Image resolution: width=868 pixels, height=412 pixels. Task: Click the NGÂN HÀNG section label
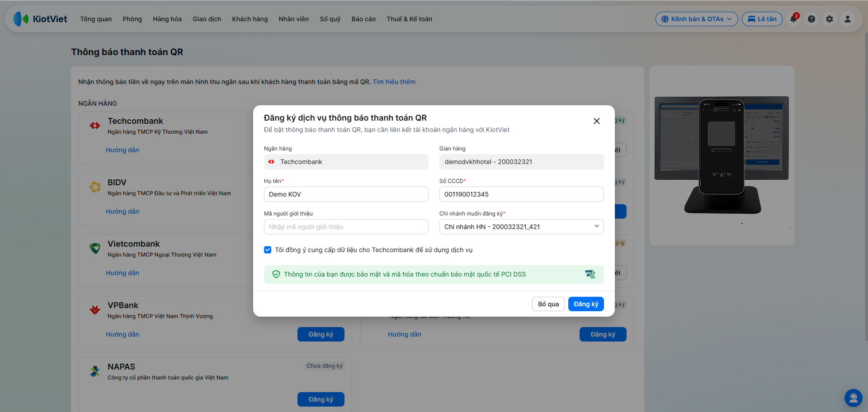click(98, 103)
